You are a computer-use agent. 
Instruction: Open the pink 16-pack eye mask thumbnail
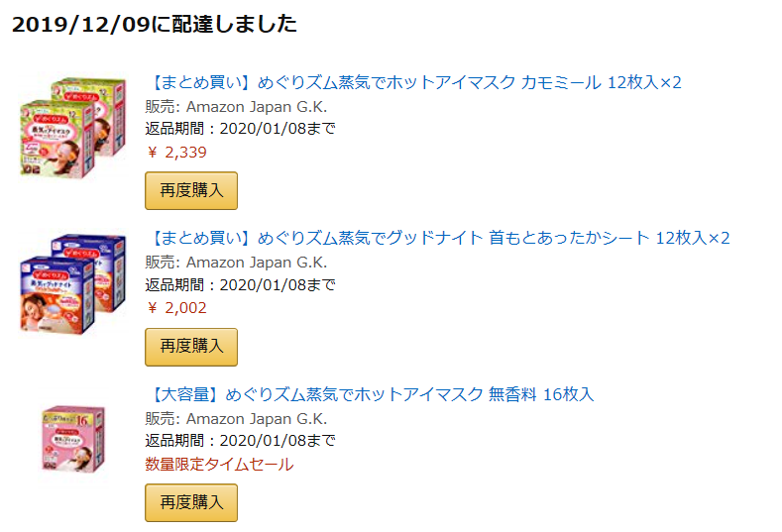(x=73, y=439)
